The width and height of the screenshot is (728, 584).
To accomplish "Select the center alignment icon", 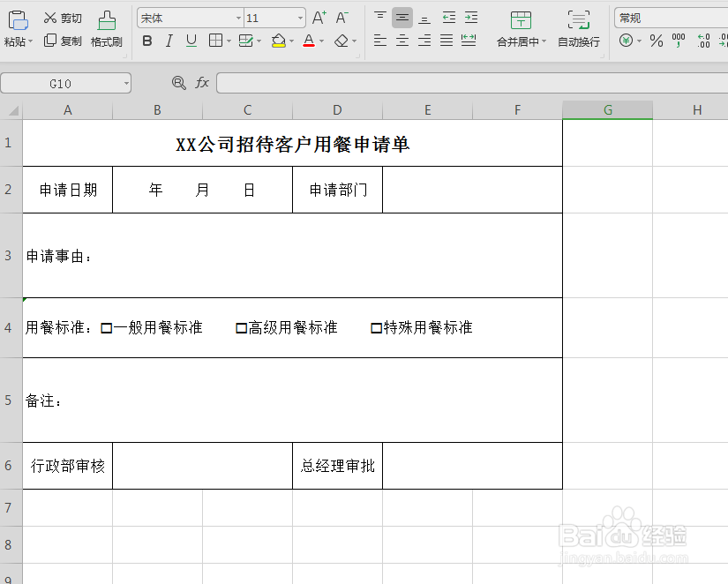I will point(402,41).
